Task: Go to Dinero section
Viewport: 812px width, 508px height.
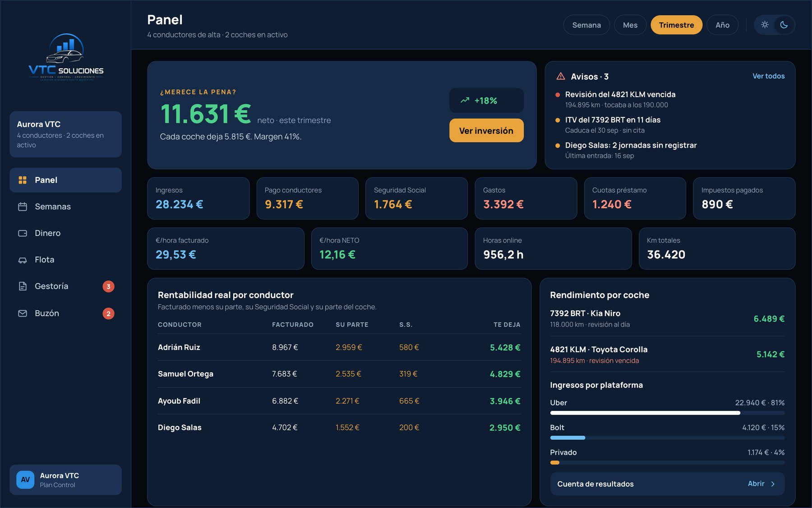Action: [x=65, y=233]
